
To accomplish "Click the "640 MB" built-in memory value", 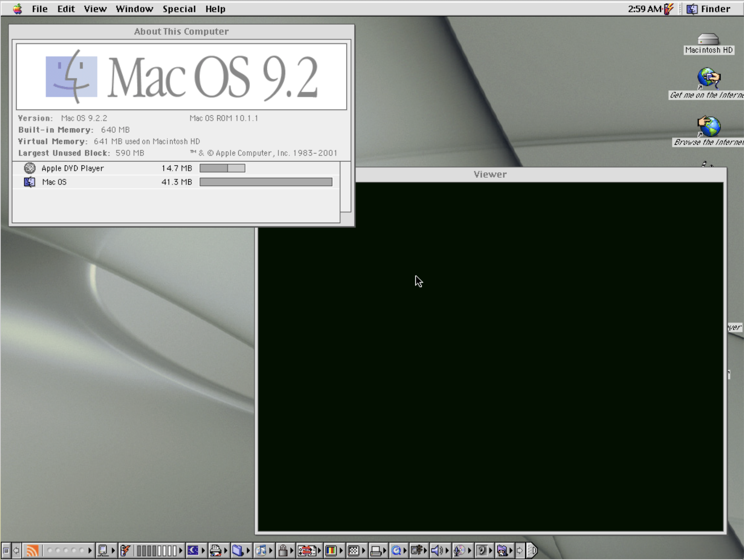I will pos(115,130).
